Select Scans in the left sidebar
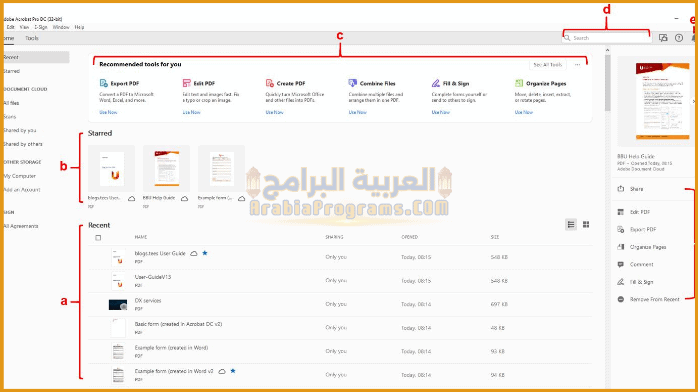Image resolution: width=698 pixels, height=392 pixels. (x=10, y=117)
